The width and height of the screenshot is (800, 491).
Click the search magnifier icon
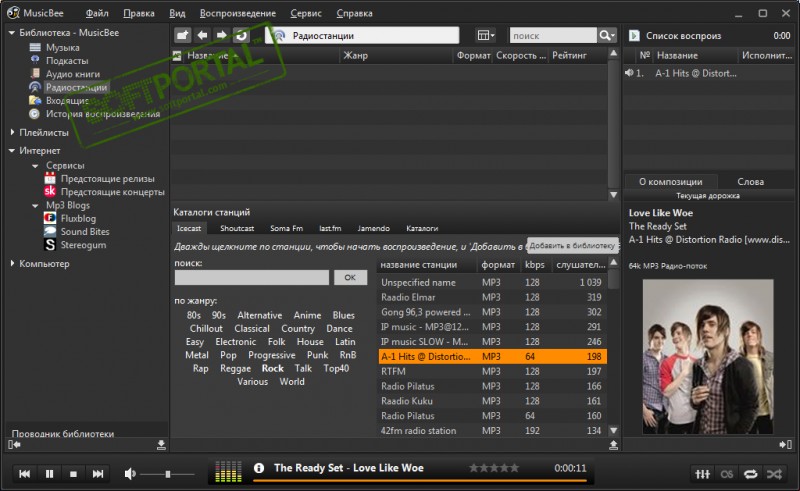[606, 35]
